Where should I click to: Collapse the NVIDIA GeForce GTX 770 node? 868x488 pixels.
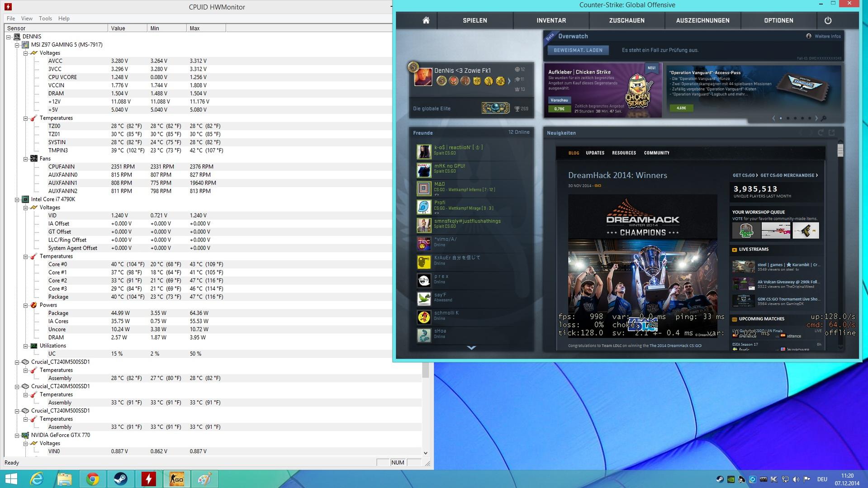[17, 436]
